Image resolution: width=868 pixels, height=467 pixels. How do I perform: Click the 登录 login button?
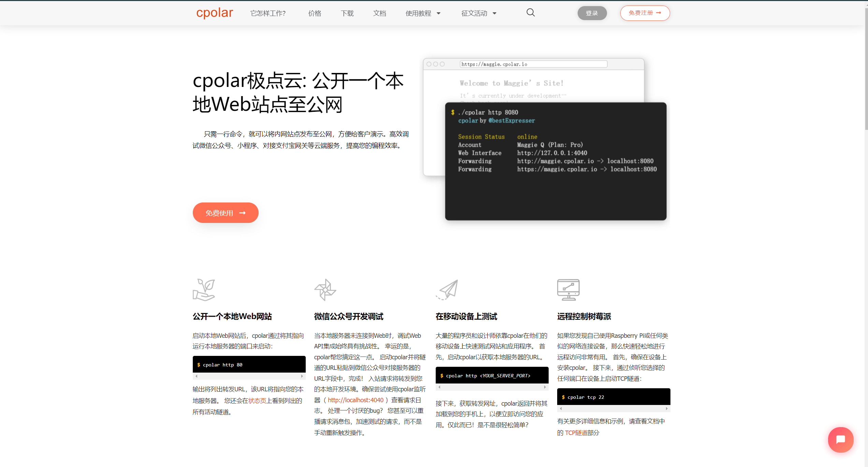[592, 13]
